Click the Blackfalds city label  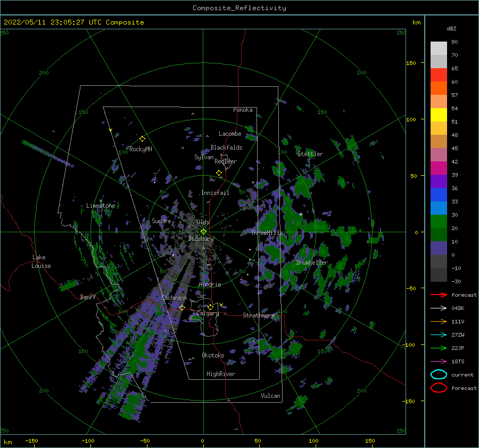[226, 148]
